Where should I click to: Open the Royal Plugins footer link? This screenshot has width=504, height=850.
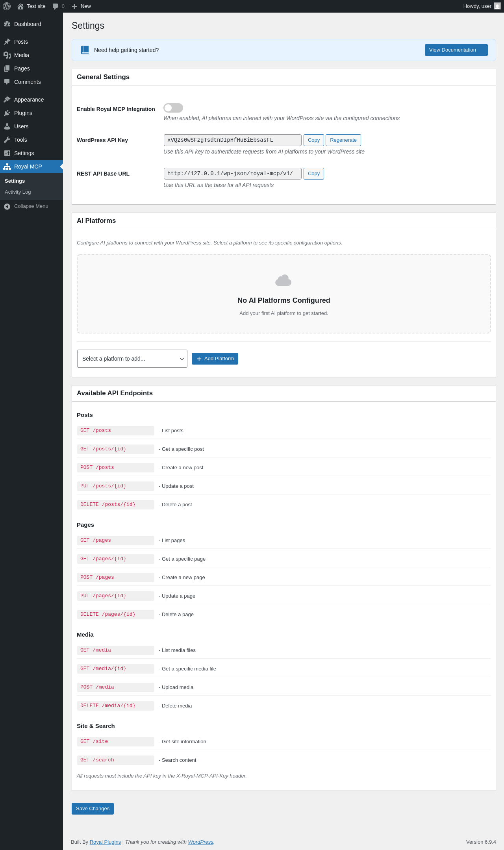pos(105,842)
